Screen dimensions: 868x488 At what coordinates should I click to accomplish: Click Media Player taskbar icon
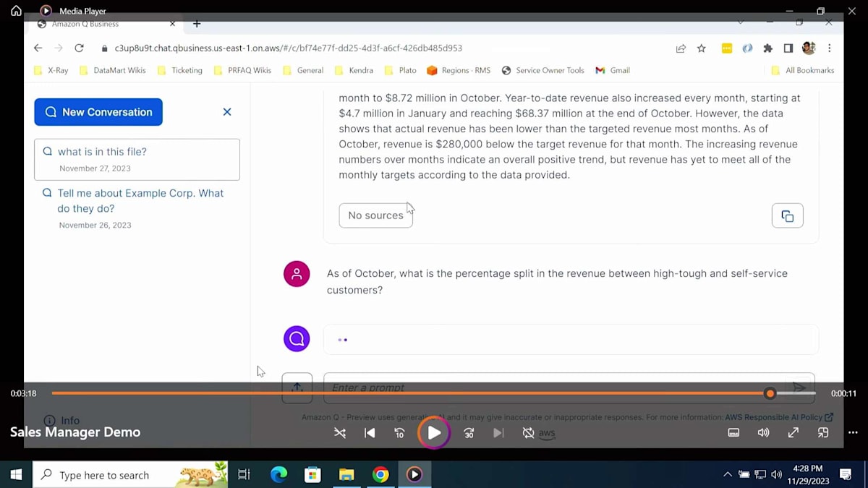tap(414, 475)
